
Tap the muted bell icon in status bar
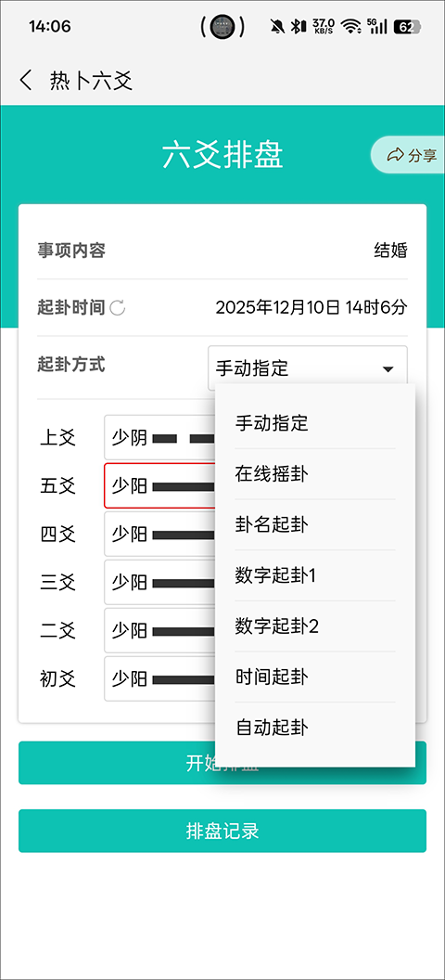pos(277,26)
